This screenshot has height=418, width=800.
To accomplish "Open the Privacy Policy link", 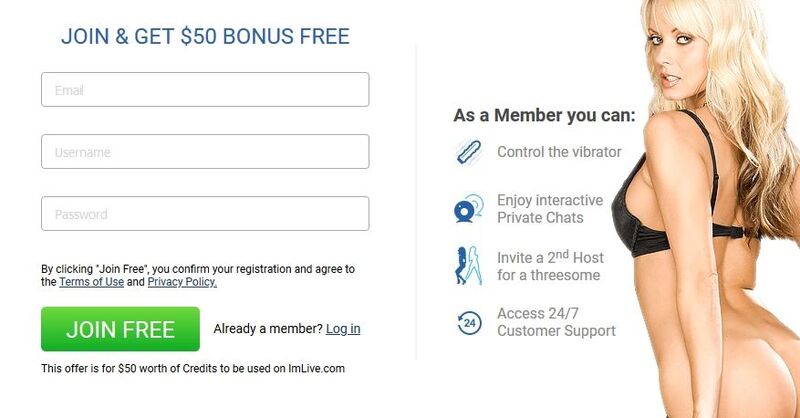I will tap(182, 282).
